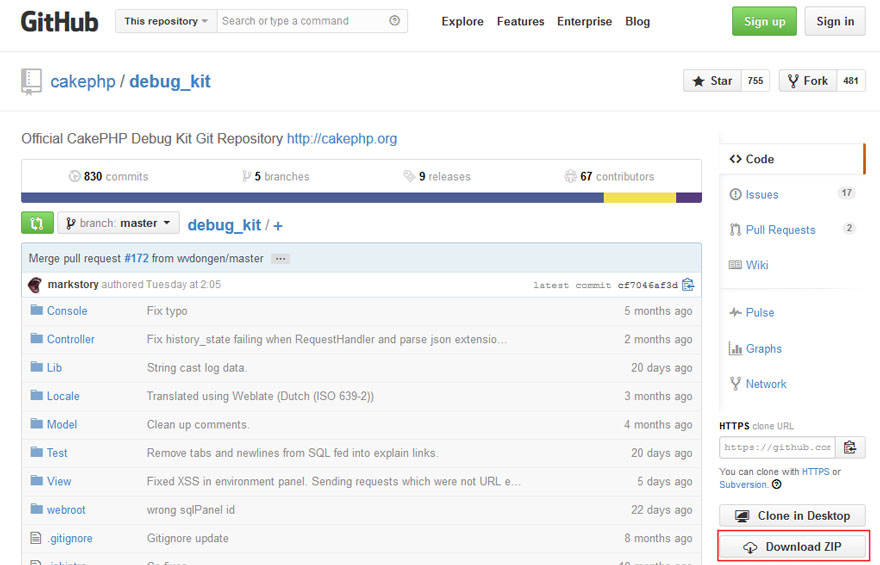
Task: Open the Blog menu item
Action: (638, 21)
